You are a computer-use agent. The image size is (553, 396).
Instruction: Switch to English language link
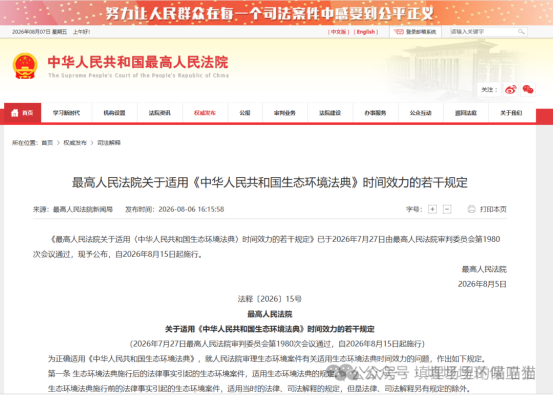366,32
